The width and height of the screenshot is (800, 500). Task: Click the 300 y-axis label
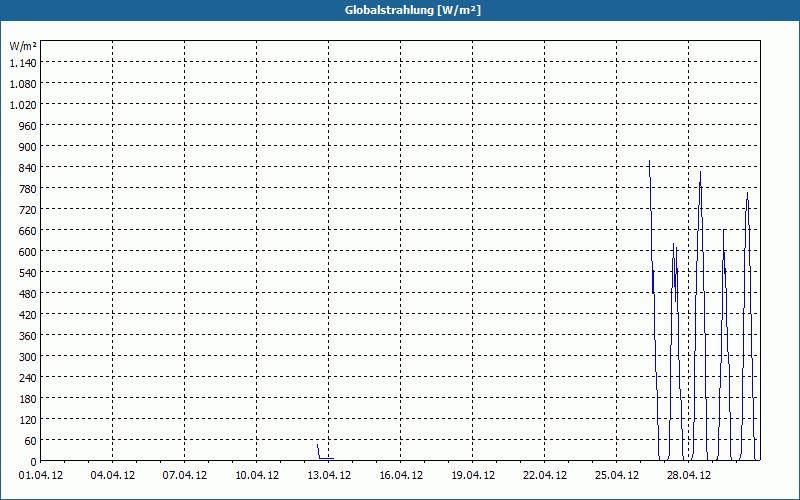pyautogui.click(x=28, y=357)
